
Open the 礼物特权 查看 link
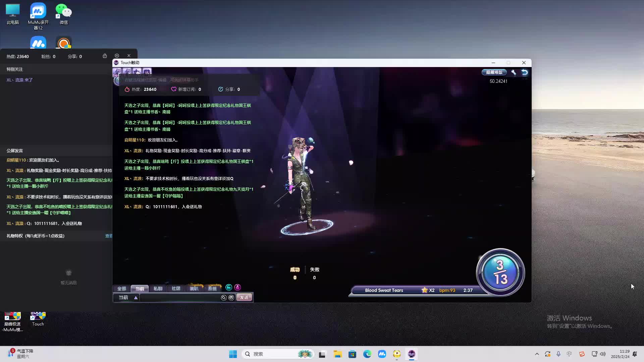click(109, 236)
